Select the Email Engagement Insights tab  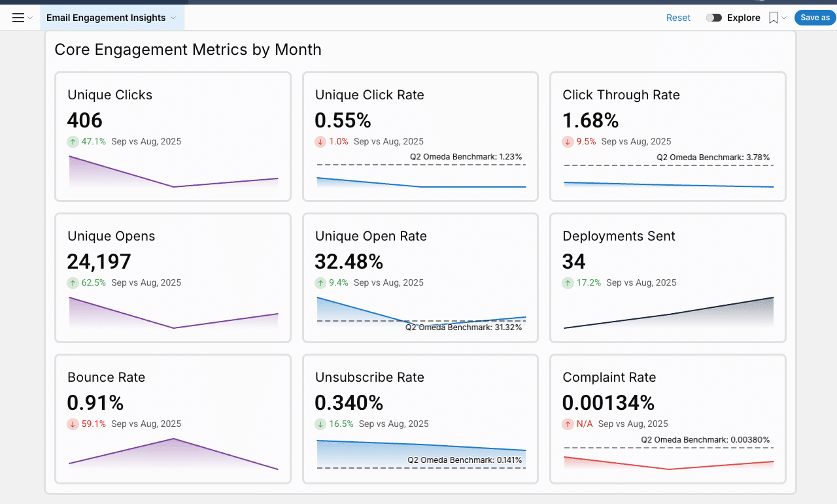click(108, 18)
